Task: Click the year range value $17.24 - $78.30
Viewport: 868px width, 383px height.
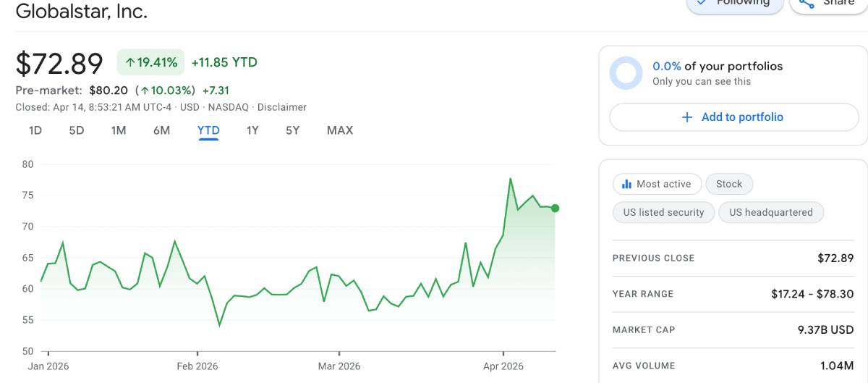Action: pos(812,294)
